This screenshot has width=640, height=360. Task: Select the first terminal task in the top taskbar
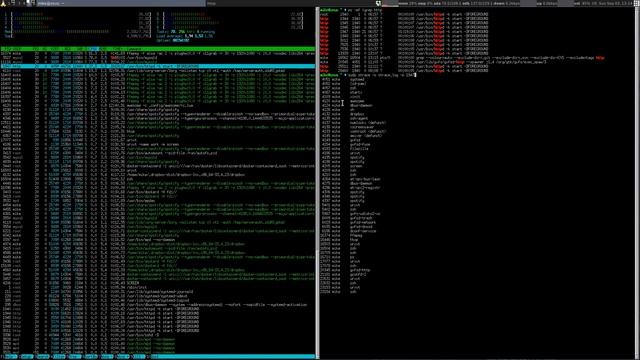coord(120,3)
